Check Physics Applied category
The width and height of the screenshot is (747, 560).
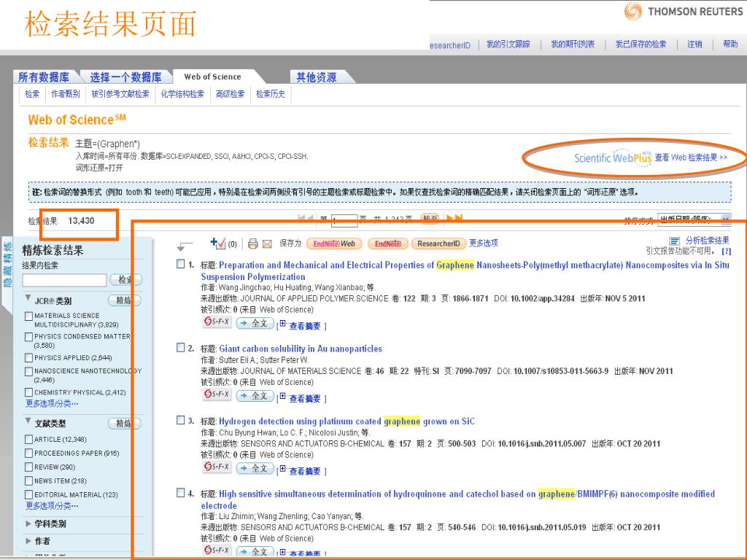pos(28,358)
